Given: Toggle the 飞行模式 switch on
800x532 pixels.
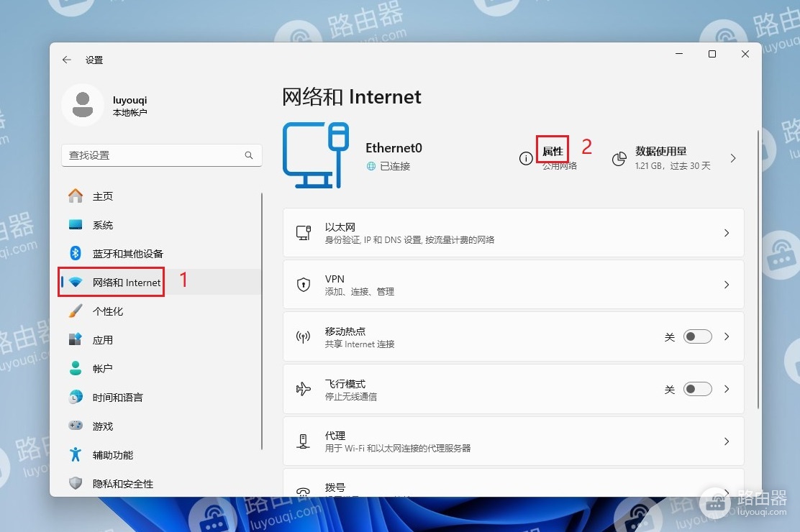Looking at the screenshot, I should pos(697,389).
